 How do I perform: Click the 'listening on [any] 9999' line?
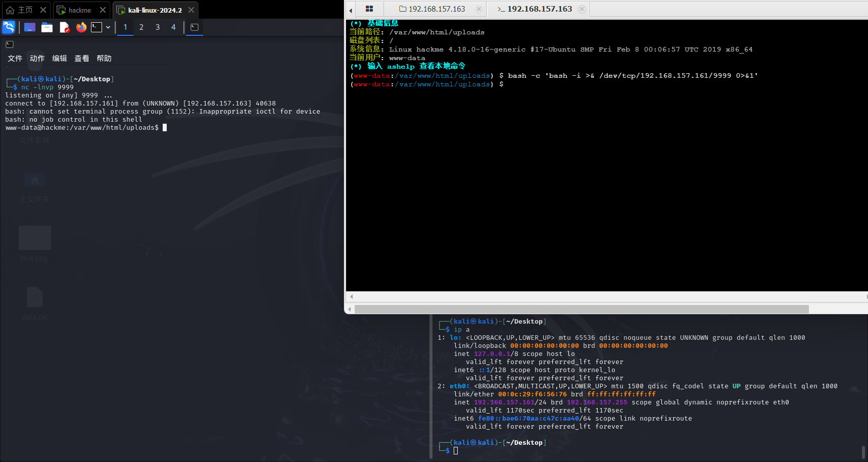pos(59,95)
